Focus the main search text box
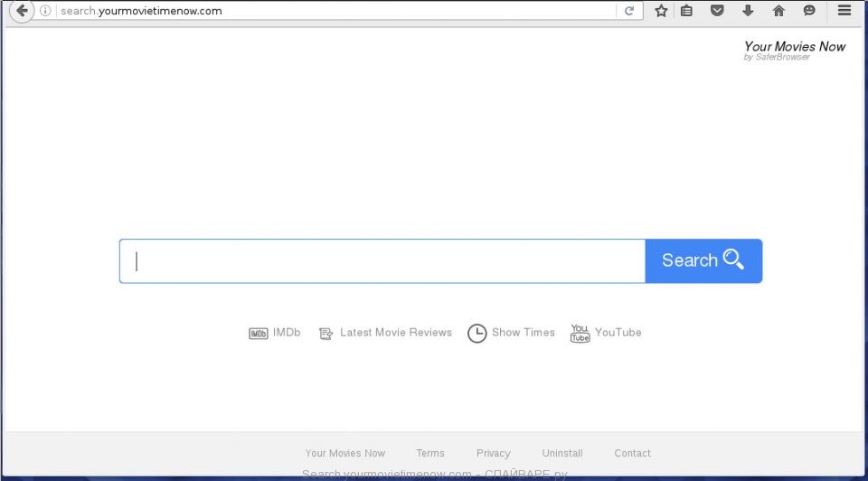 [x=382, y=260]
